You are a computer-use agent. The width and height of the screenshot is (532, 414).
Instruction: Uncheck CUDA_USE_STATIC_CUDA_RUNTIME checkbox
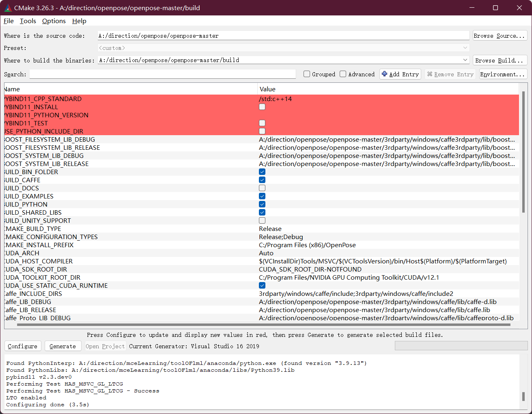262,285
